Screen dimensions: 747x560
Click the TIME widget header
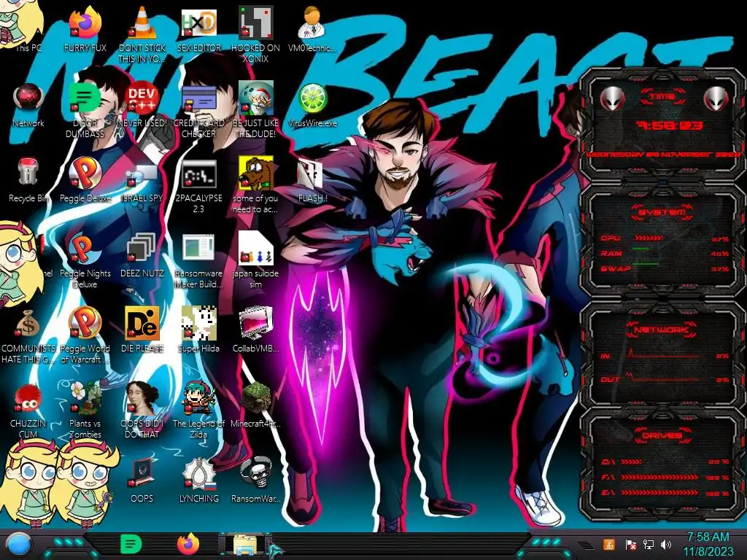point(662,96)
